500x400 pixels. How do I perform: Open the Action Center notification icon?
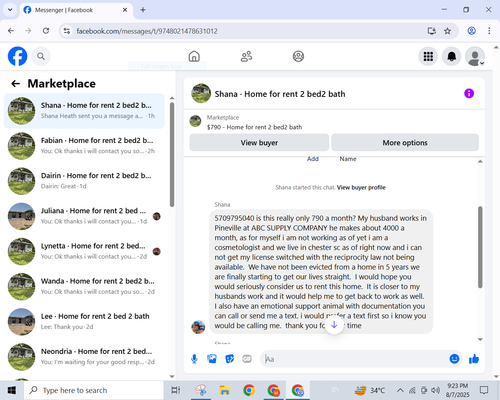click(484, 390)
